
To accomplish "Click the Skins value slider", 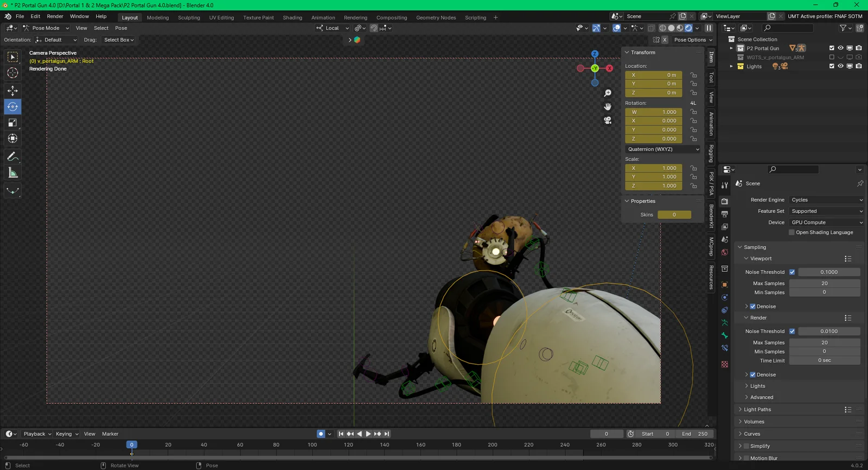I will (x=674, y=215).
